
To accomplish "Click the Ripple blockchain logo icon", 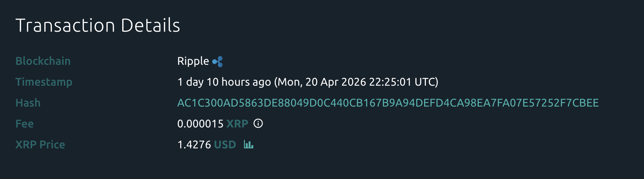I will coord(218,62).
